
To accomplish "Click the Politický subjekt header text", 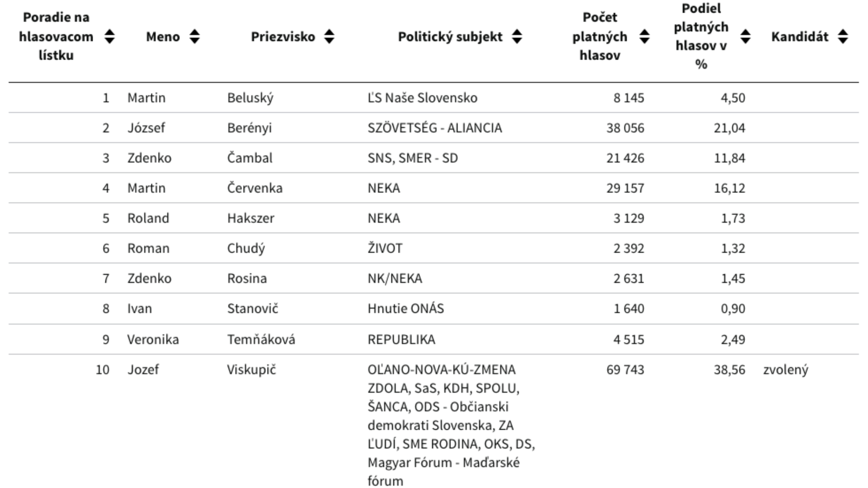I will point(450,37).
